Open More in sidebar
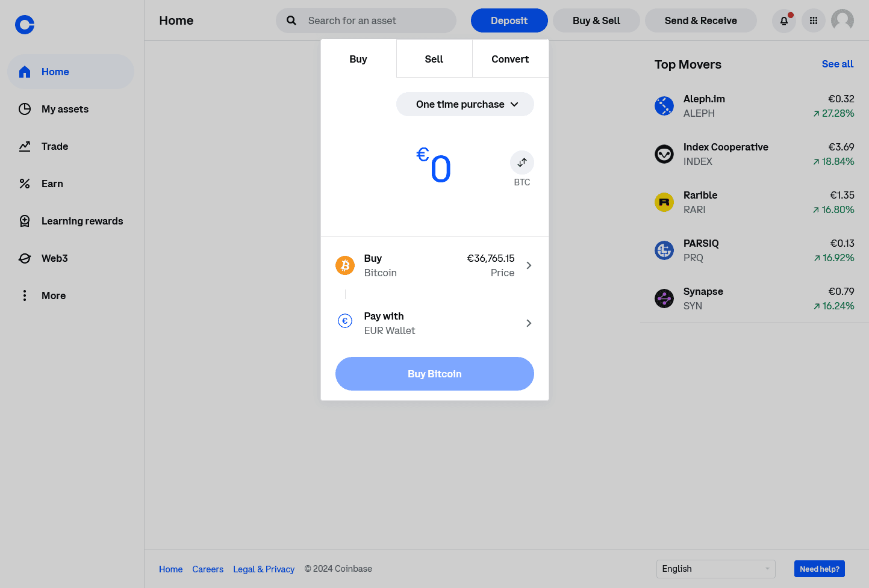 [70, 296]
